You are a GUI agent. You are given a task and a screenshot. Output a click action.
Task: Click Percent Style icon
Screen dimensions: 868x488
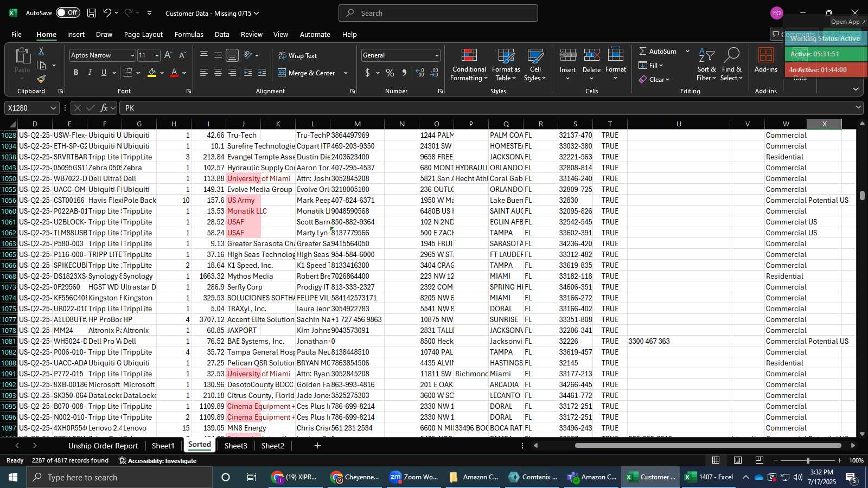tap(390, 73)
